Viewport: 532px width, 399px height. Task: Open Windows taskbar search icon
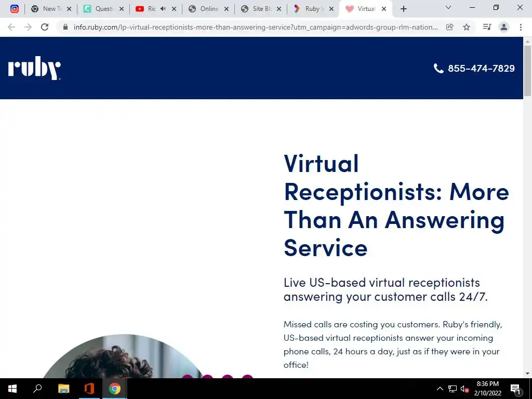click(x=37, y=389)
